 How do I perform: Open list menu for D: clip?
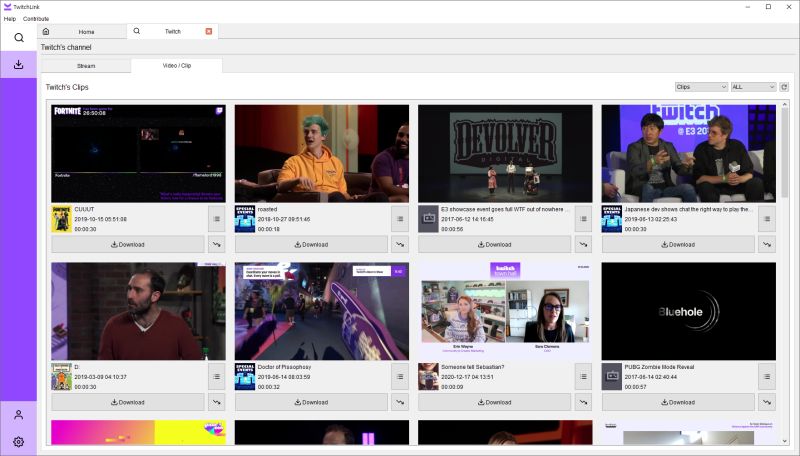click(217, 377)
